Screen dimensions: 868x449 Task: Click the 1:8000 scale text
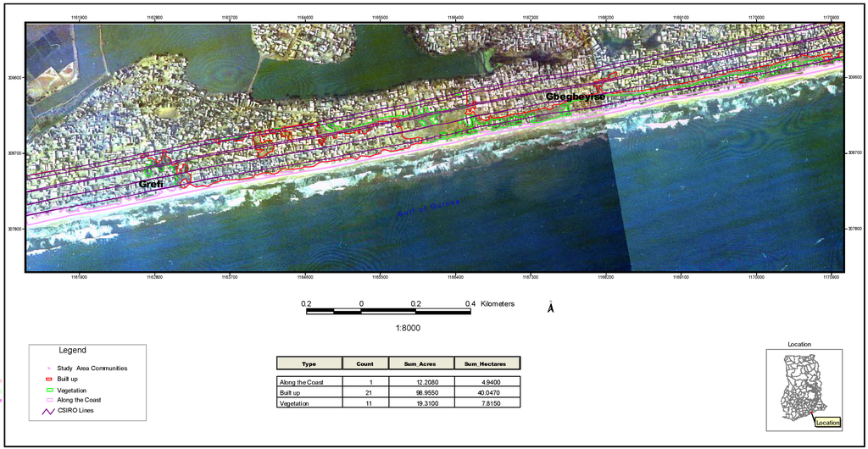pyautogui.click(x=409, y=327)
